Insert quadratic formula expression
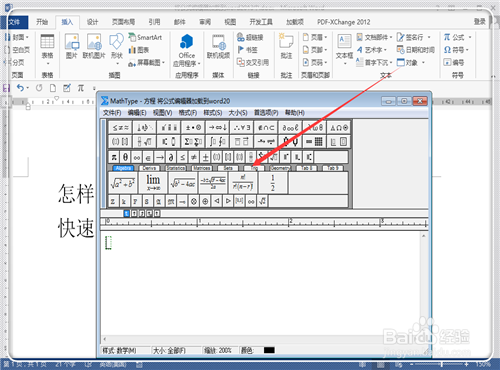This screenshot has width=500, height=370. (213, 183)
